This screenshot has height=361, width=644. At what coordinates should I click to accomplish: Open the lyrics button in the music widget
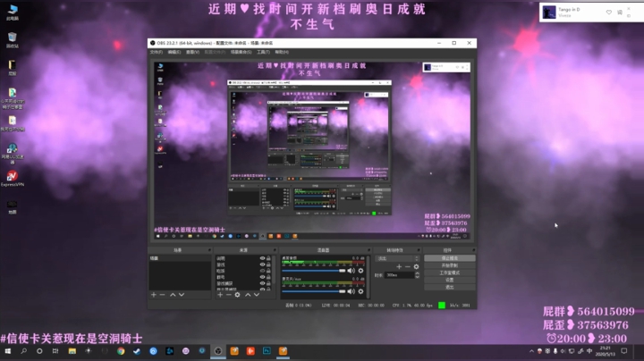(619, 13)
